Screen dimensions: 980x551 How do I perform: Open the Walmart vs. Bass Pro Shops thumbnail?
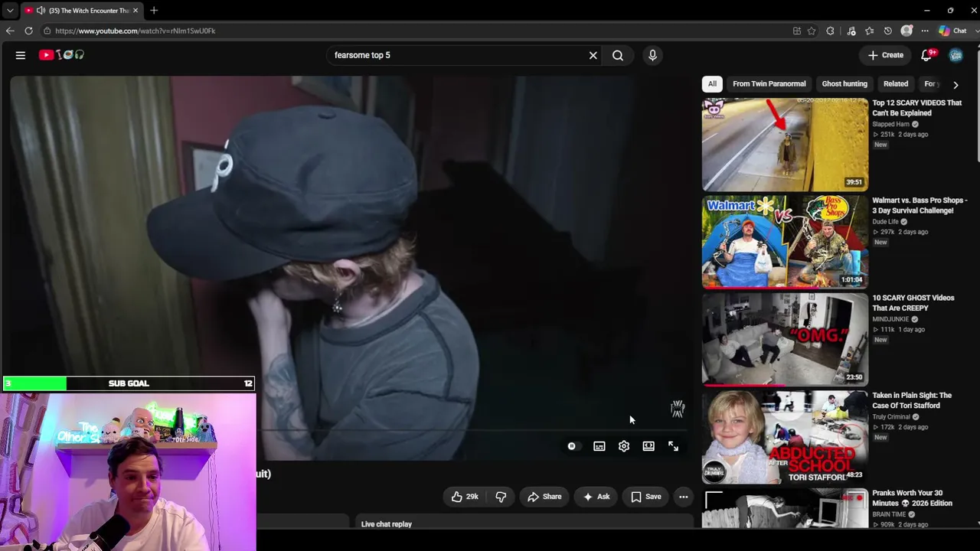(x=785, y=242)
